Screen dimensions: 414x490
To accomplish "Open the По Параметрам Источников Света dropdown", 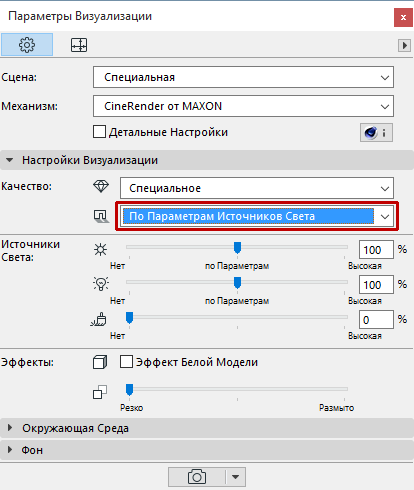I will pos(257,216).
